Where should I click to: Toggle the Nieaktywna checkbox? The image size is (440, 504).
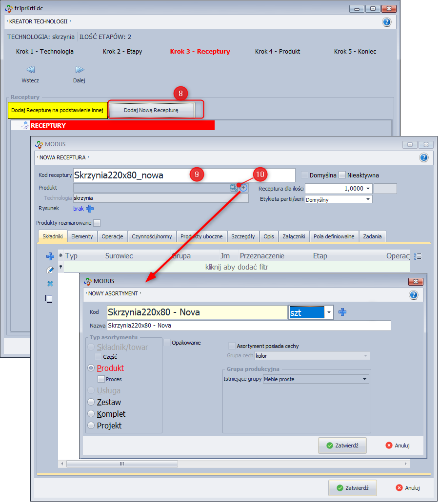tap(342, 175)
